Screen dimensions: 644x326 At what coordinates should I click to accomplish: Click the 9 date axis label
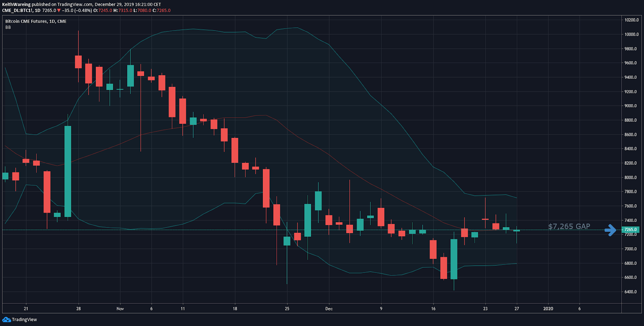[x=381, y=309]
